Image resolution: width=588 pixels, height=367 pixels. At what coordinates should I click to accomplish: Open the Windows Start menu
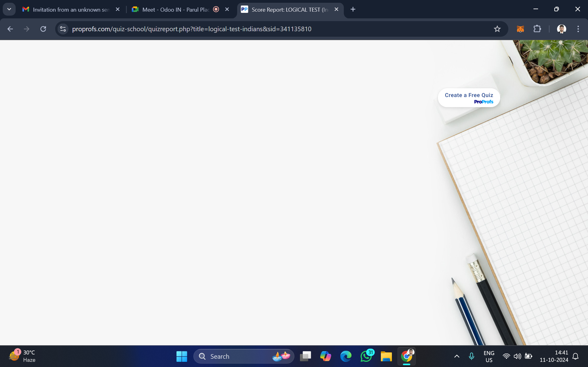182,356
